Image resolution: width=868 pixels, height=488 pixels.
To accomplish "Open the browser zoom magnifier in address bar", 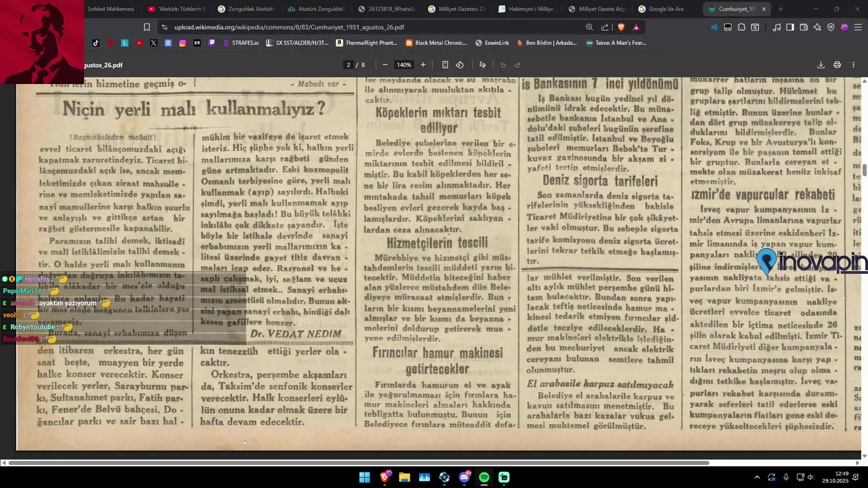I will pos(589,27).
